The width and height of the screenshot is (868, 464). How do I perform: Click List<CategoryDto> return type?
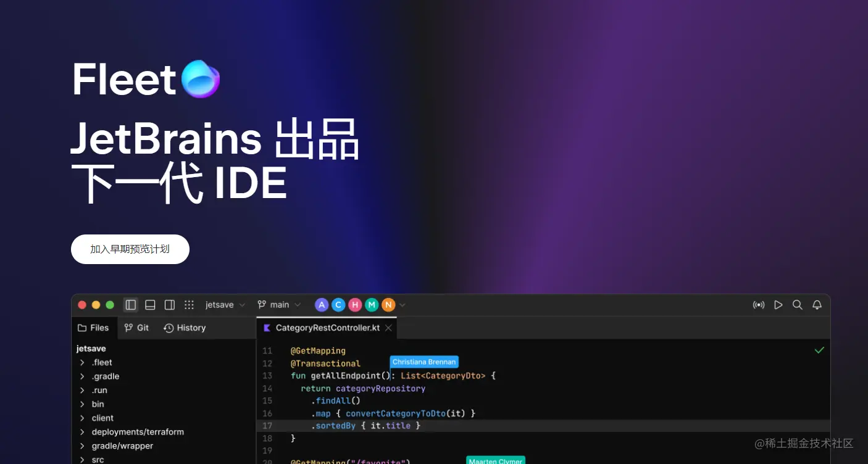pos(443,376)
